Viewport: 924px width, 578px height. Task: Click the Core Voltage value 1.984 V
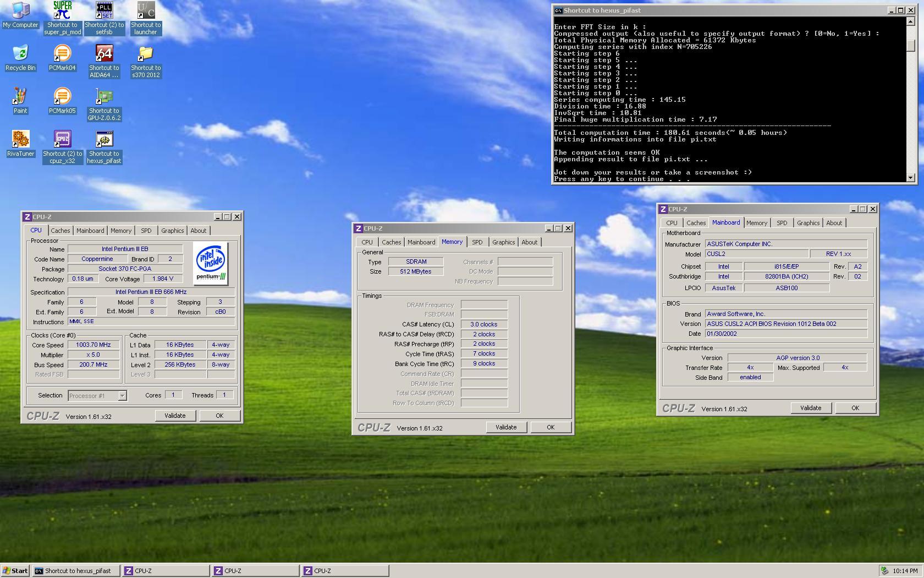tap(163, 279)
